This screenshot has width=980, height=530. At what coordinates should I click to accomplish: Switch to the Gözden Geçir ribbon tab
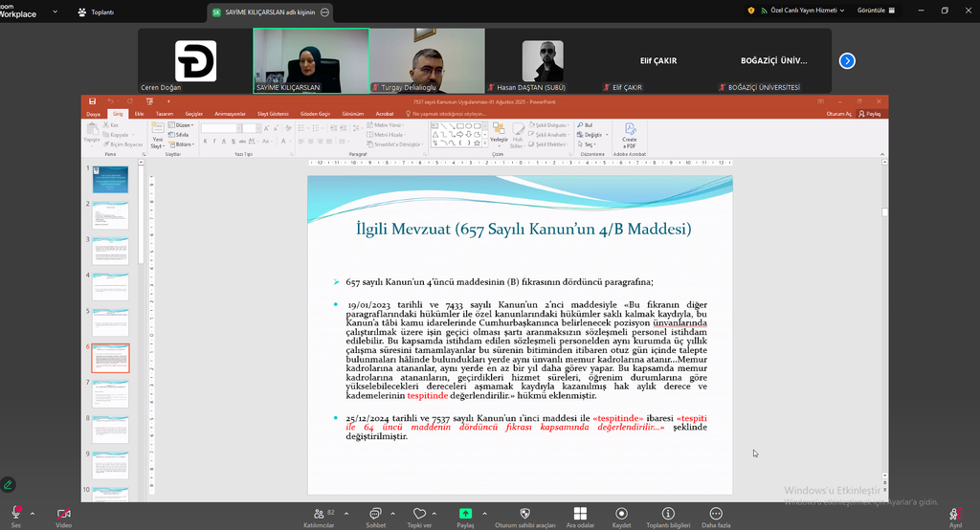pyautogui.click(x=315, y=114)
